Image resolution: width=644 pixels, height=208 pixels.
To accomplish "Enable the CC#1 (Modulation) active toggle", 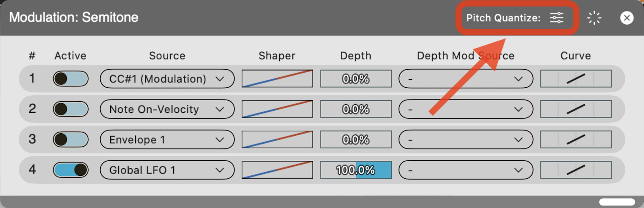I will [71, 79].
